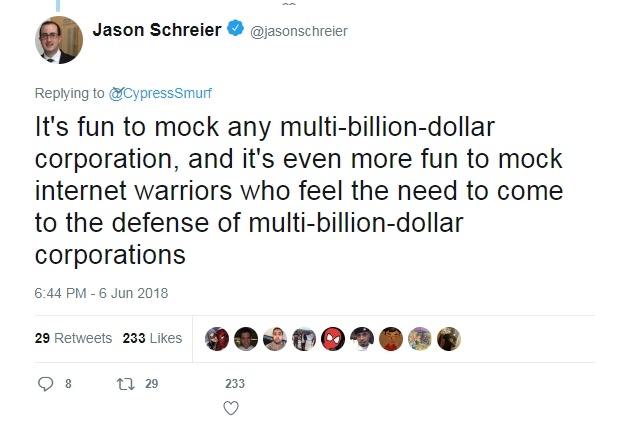Click the retweet count number 29 next to icon
The image size is (627, 421).
click(x=151, y=384)
